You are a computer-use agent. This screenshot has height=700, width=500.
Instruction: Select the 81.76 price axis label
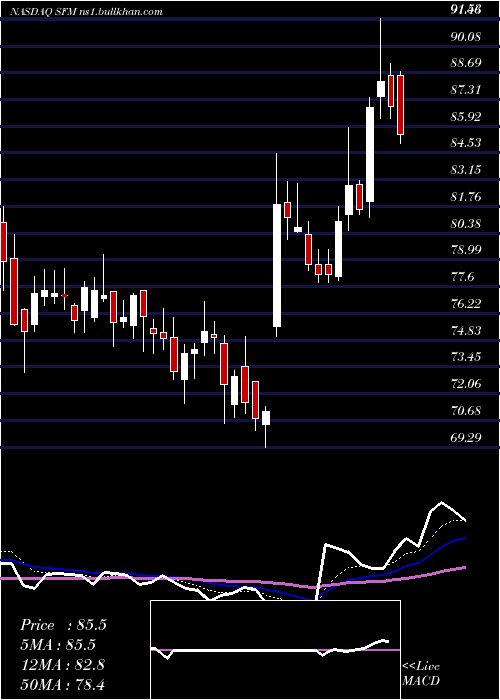(x=466, y=196)
